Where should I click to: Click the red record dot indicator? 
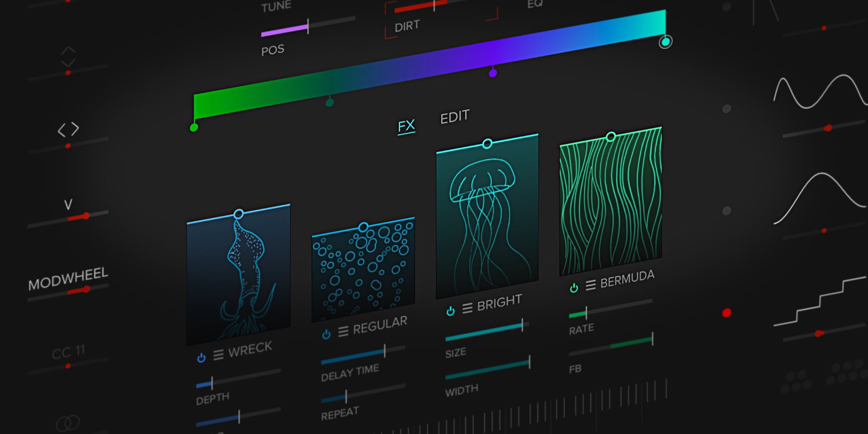[x=727, y=313]
